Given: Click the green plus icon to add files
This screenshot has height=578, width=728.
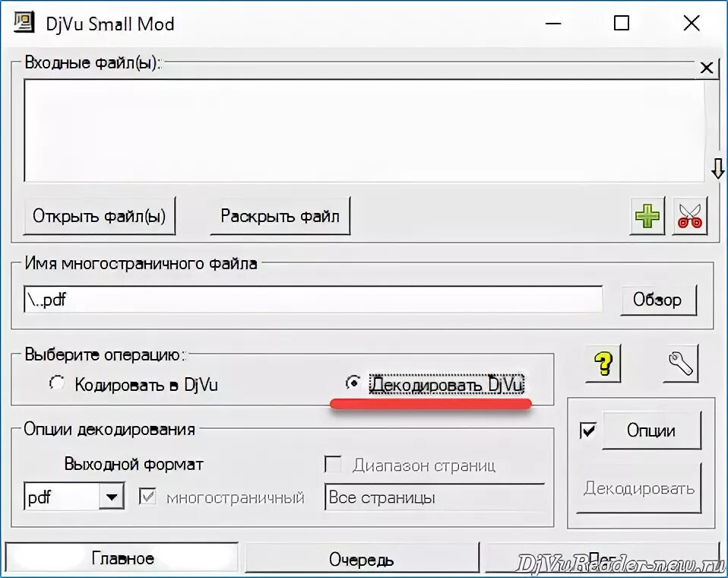Looking at the screenshot, I should pos(646,216).
